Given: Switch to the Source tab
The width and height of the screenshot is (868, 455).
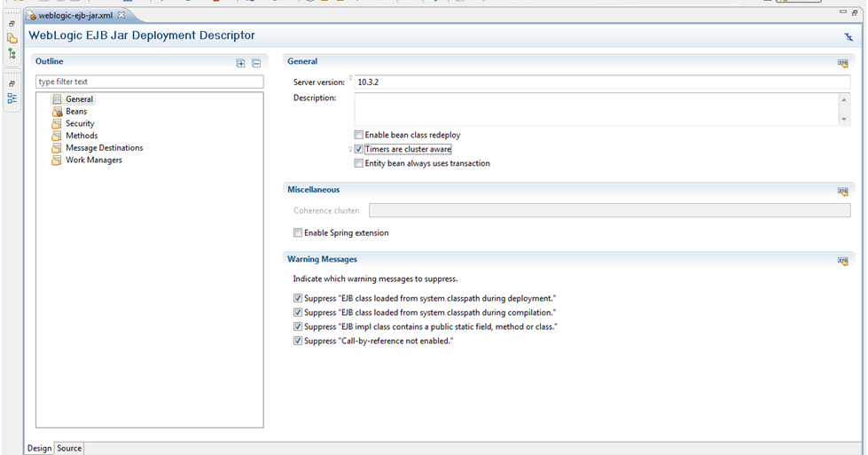Looking at the screenshot, I should click(69, 449).
